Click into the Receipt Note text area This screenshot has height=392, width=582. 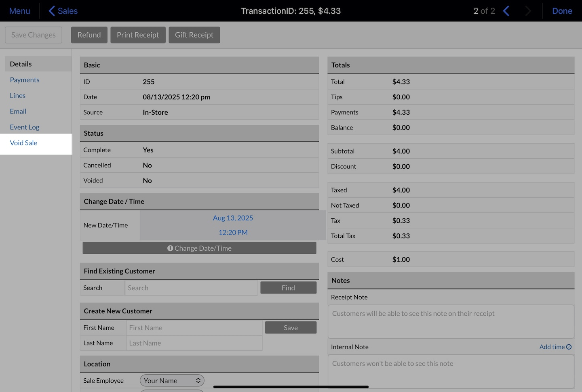coord(451,321)
